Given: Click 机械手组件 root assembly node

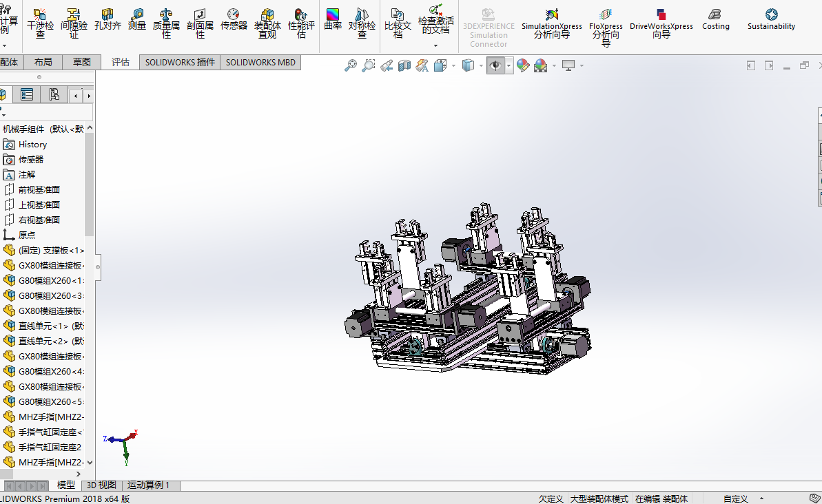Looking at the screenshot, I should click(43, 129).
